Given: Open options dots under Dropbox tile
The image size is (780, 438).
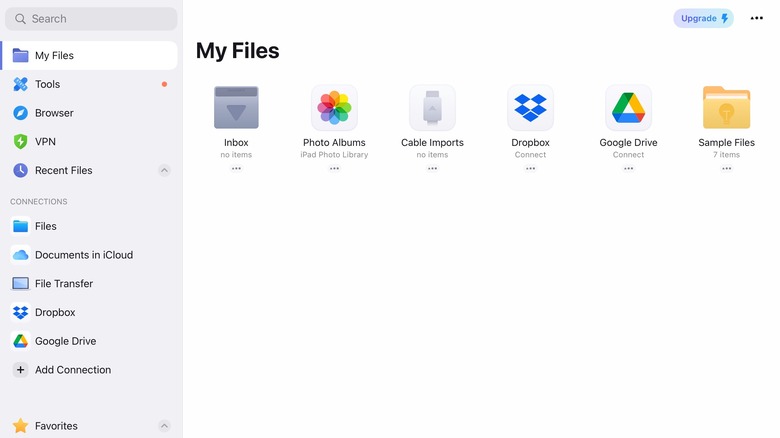Looking at the screenshot, I should tap(530, 168).
